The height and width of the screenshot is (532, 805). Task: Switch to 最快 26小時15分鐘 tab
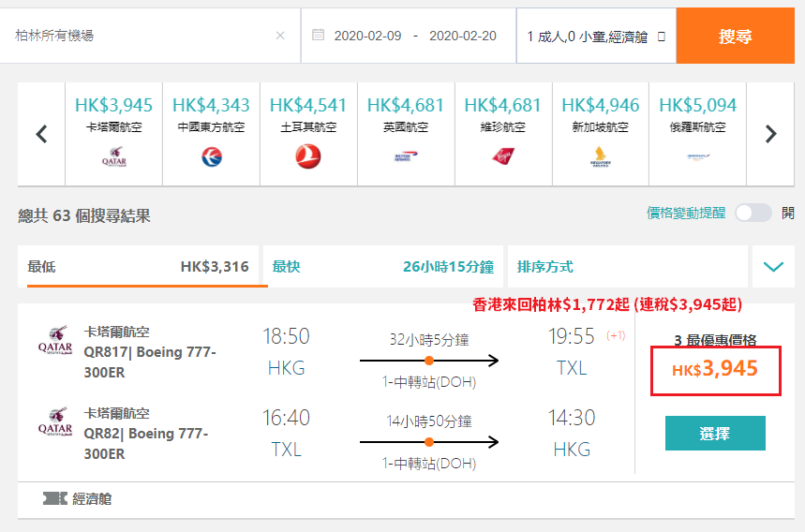click(x=383, y=266)
